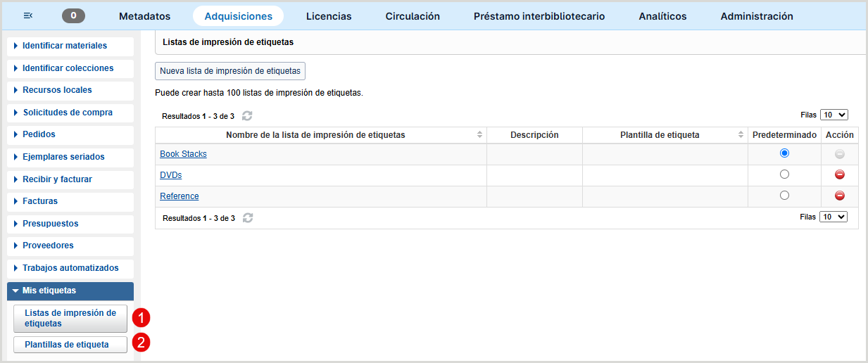868x363 pixels.
Task: Set DVDs as the default list
Action: [784, 174]
